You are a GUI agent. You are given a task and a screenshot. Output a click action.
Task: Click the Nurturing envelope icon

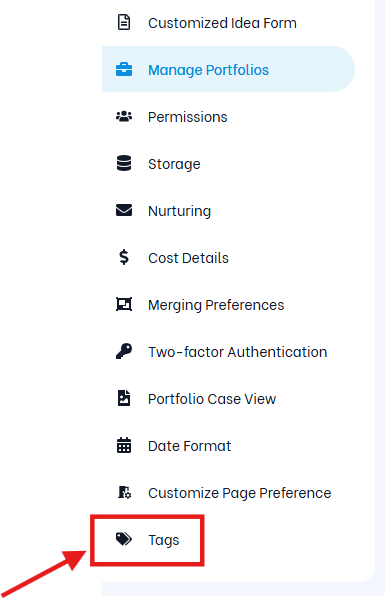click(x=124, y=211)
